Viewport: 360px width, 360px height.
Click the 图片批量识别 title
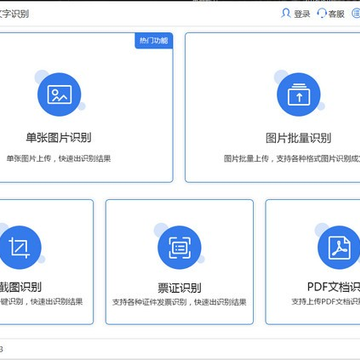coord(298,138)
